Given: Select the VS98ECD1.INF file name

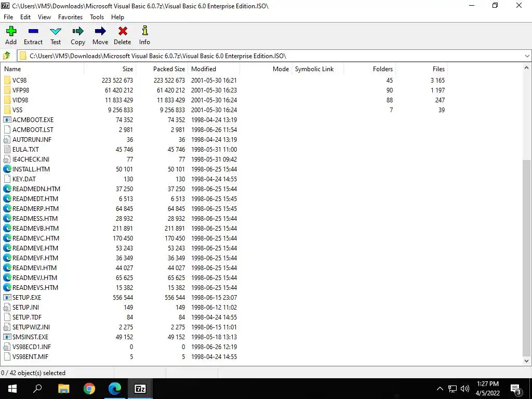Looking at the screenshot, I should coord(32,347).
